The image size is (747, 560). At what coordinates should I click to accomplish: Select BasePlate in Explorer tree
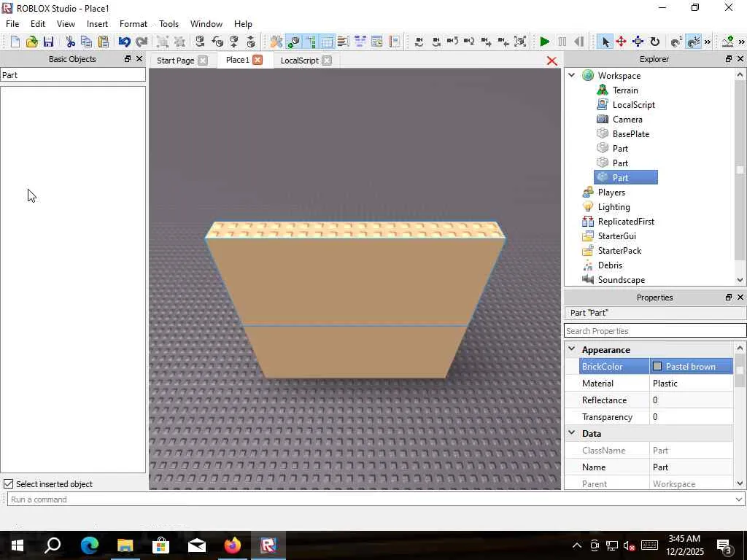coord(631,134)
